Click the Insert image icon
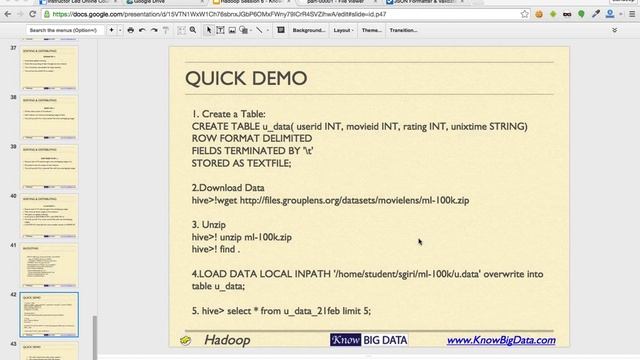Screen dimensions: 640x360 (232, 30)
